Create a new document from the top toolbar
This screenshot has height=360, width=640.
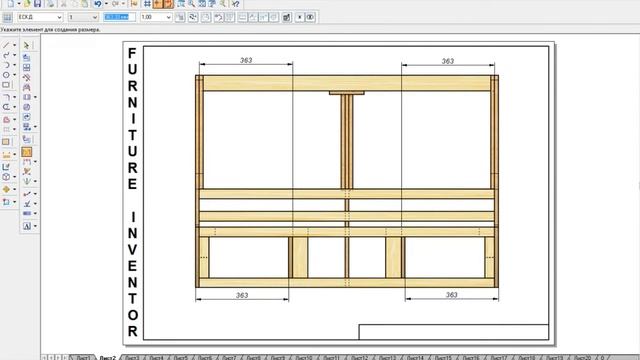pyautogui.click(x=10, y=4)
